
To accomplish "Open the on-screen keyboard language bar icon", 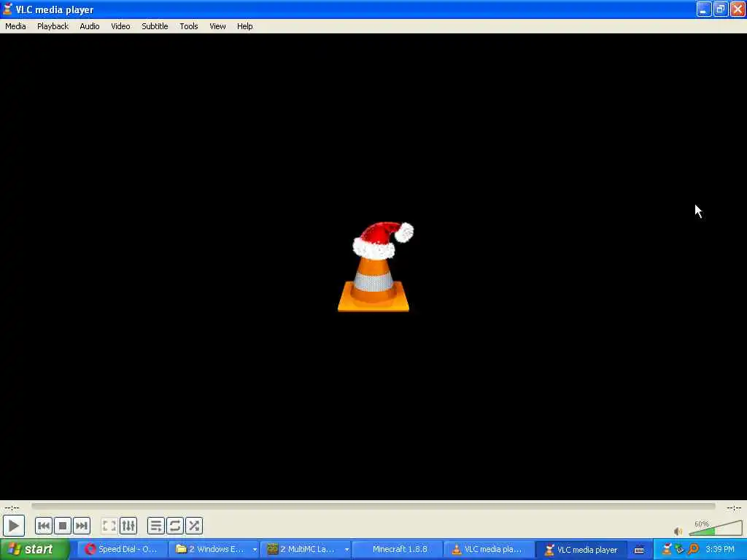I will click(x=639, y=550).
